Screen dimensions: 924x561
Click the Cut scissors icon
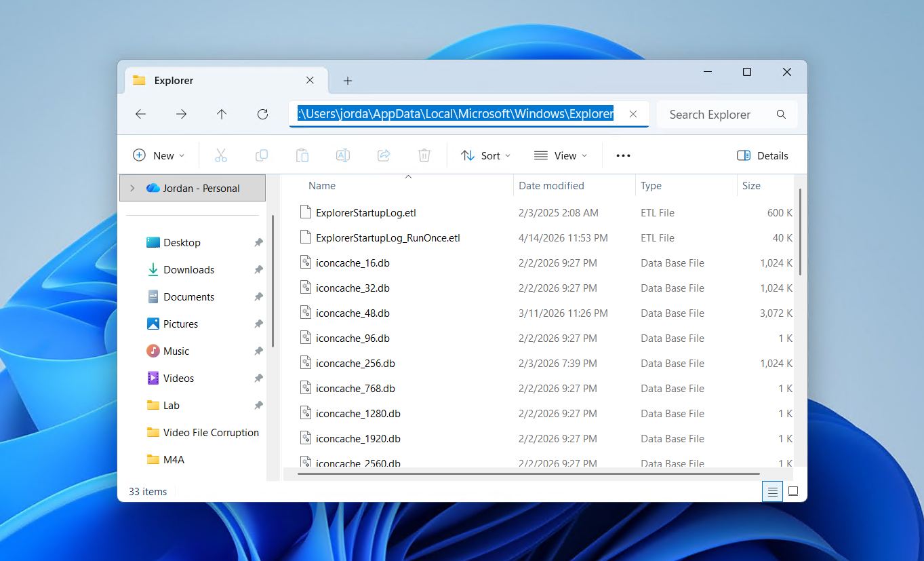[221, 155]
